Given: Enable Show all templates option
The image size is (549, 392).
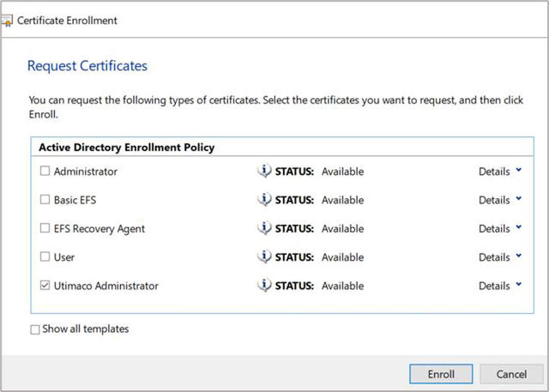Looking at the screenshot, I should [x=35, y=329].
